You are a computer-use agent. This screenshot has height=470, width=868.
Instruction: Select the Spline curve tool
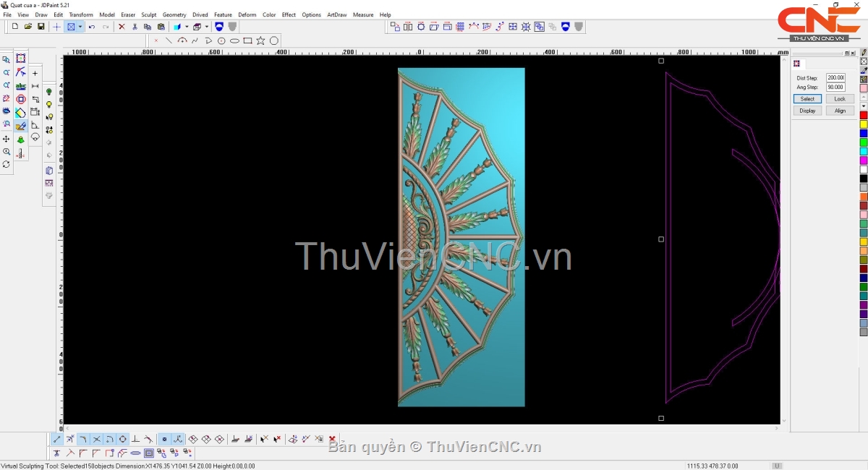(195, 40)
